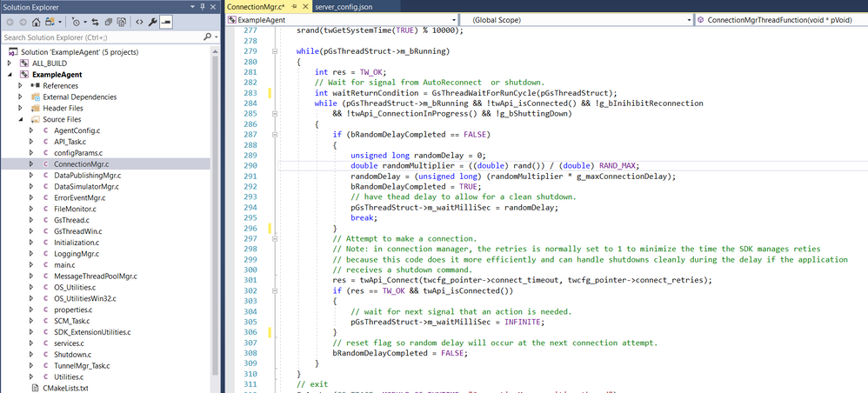Select Shutdown.c in Source Files
This screenshot has width=868, height=393.
point(72,354)
